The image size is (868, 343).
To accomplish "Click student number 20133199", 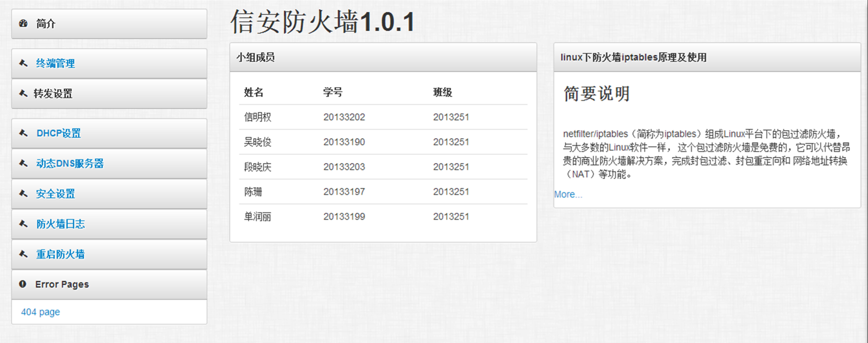I will (344, 216).
